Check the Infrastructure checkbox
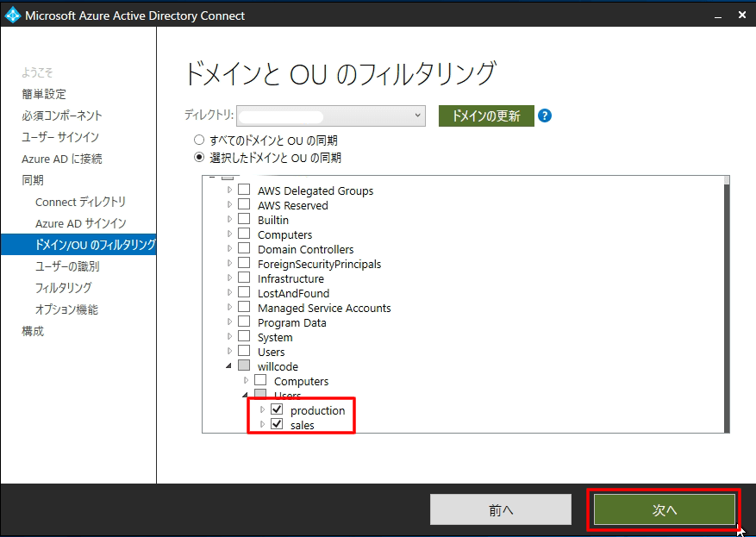 [244, 278]
